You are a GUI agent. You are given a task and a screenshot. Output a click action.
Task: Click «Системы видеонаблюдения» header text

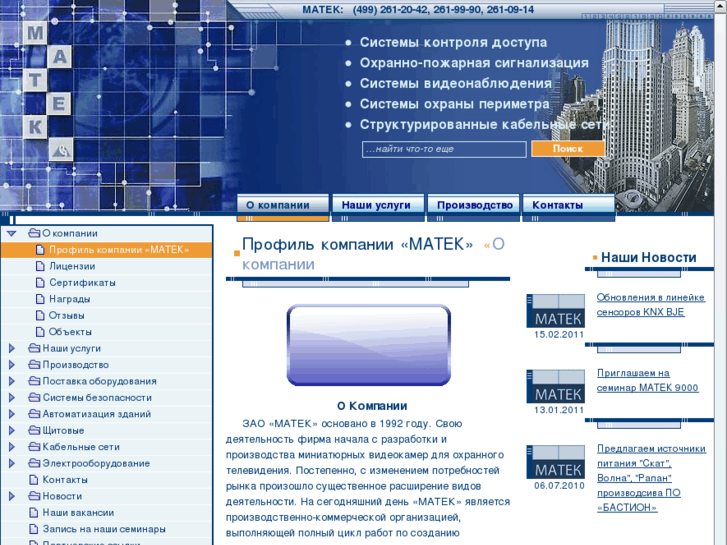(456, 83)
